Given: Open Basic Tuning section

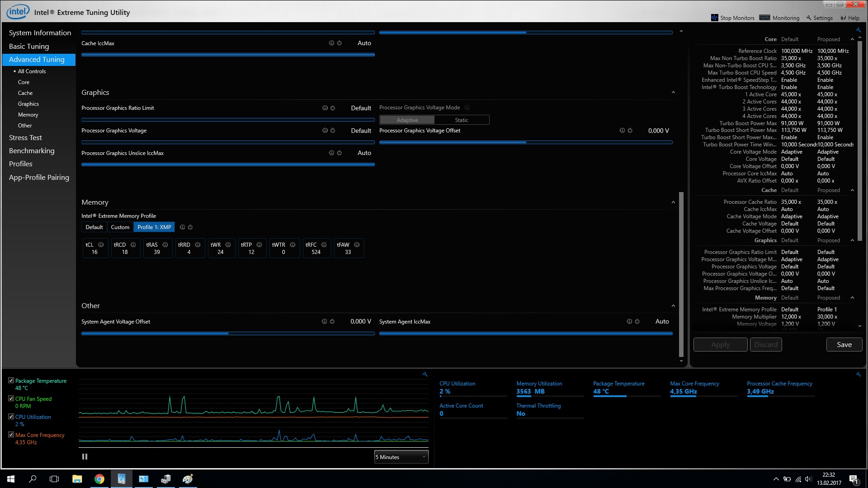Looking at the screenshot, I should pos(29,47).
